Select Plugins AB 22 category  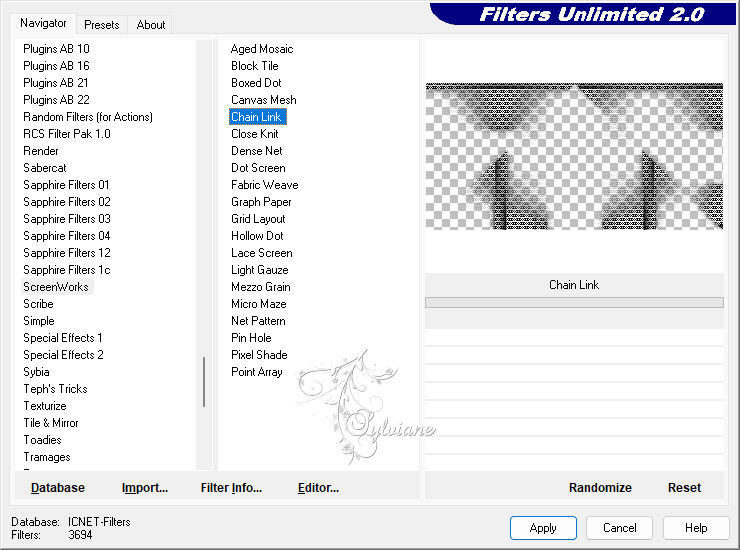56,100
